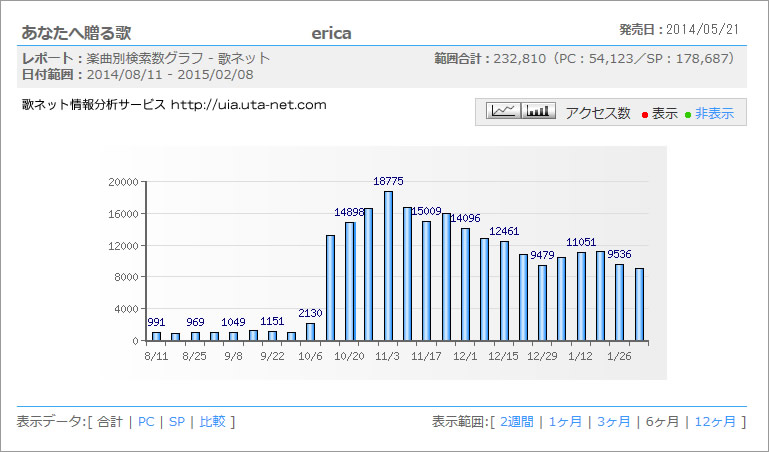The image size is (769, 452).
Task: Show 合計 total data
Action: pyautogui.click(x=109, y=422)
